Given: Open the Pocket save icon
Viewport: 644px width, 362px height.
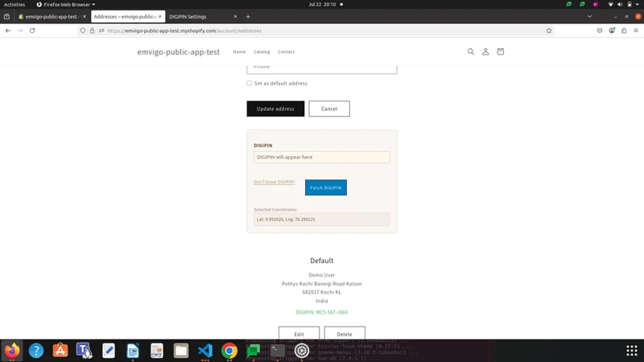Looking at the screenshot, I should (x=600, y=31).
